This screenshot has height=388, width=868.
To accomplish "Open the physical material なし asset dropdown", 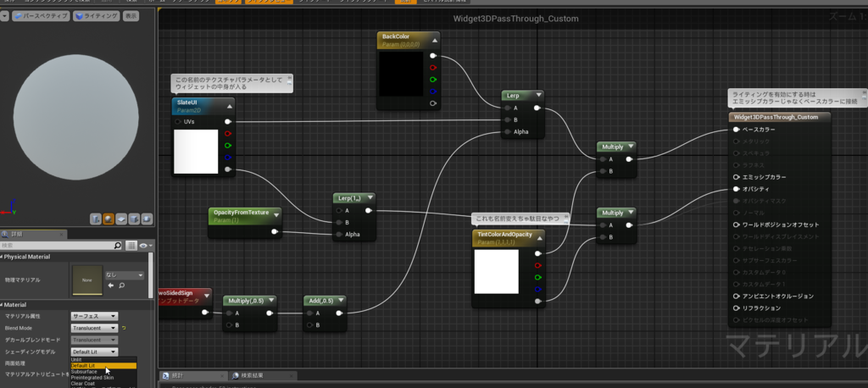I will pos(125,275).
